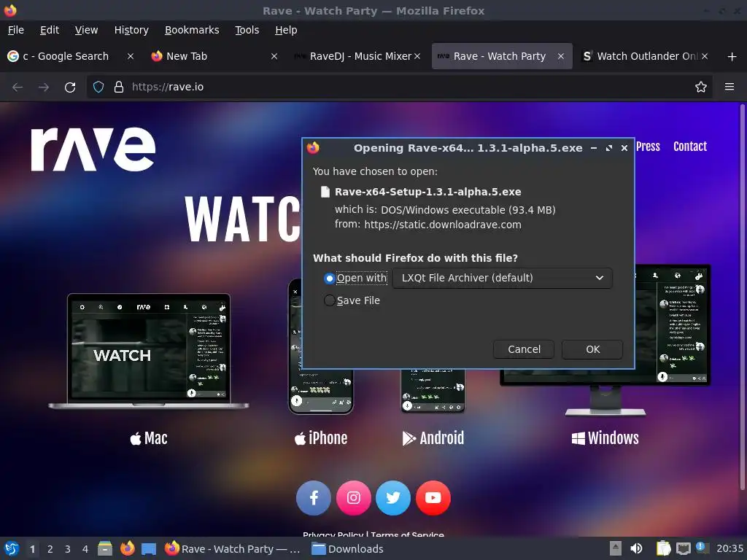Image resolution: width=747 pixels, height=560 pixels.
Task: Open Rave's Instagram page icon
Action: (x=353, y=498)
